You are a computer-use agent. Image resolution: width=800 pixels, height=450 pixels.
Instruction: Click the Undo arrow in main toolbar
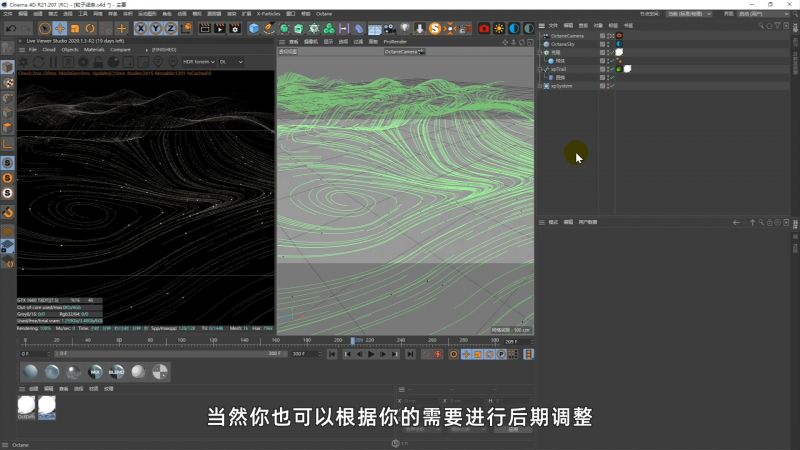click(11, 29)
